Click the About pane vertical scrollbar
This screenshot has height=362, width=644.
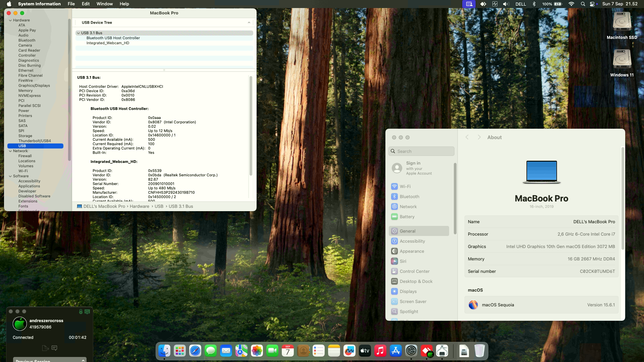623,198
